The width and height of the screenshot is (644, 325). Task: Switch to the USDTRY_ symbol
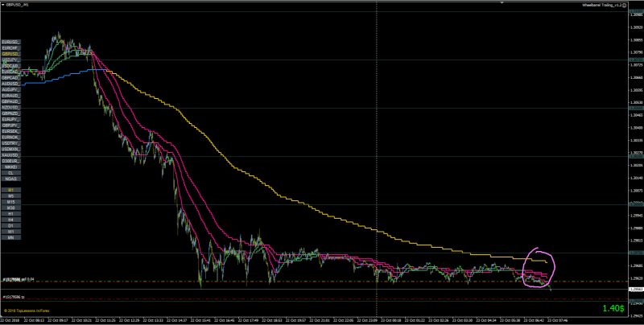coord(11,143)
